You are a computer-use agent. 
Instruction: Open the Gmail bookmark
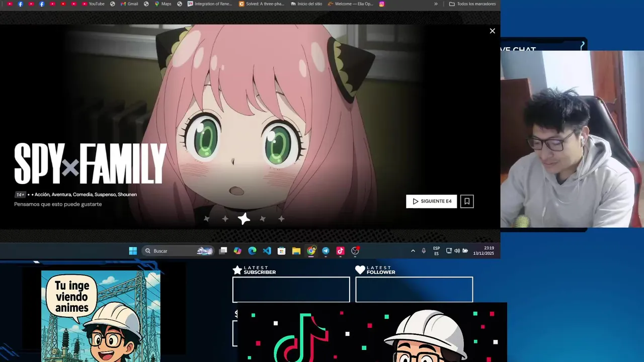(129, 4)
